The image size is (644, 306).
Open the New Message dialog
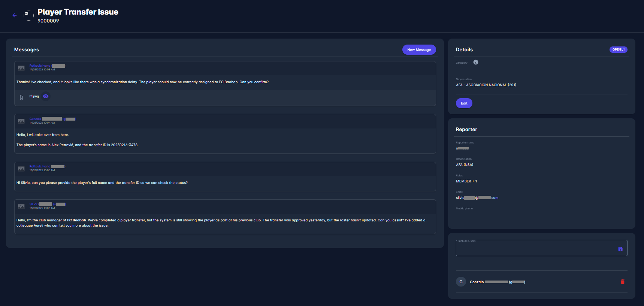point(419,49)
